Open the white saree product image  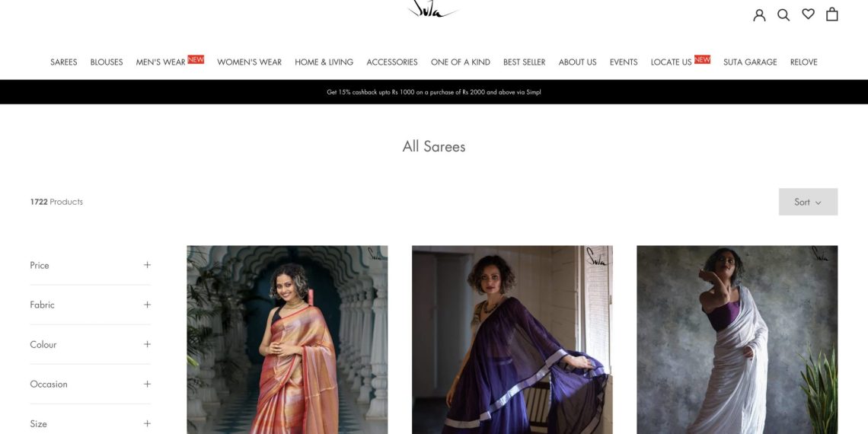click(737, 340)
